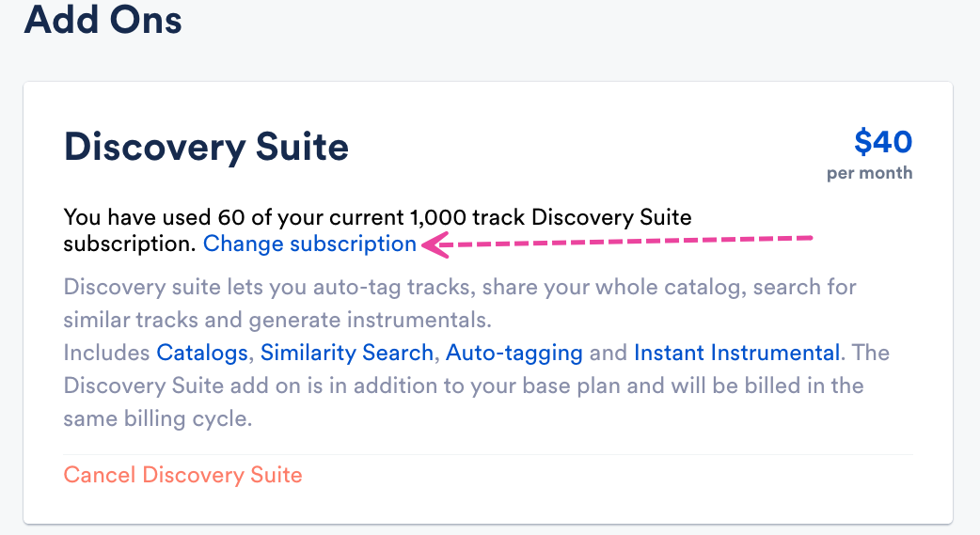The image size is (980, 535).
Task: Click the $40 price amount
Action: pos(882,142)
